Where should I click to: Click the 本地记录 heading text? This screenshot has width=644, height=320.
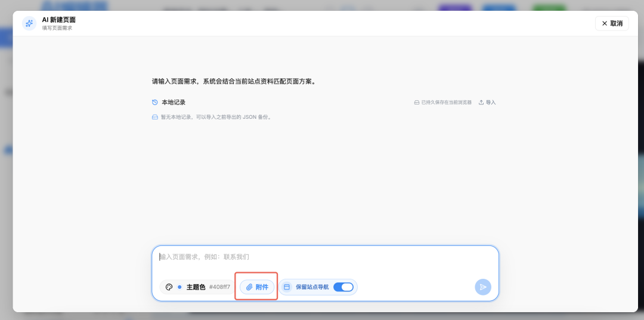(x=174, y=103)
